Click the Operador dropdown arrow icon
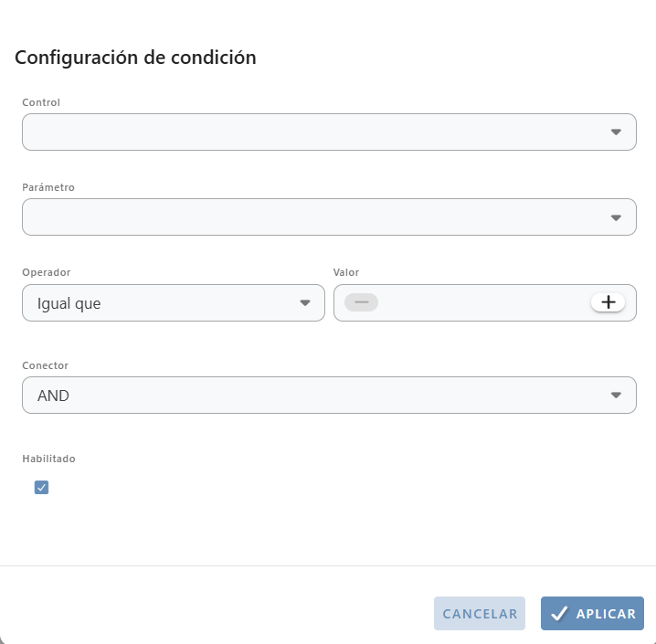The height and width of the screenshot is (644, 656). (x=305, y=302)
